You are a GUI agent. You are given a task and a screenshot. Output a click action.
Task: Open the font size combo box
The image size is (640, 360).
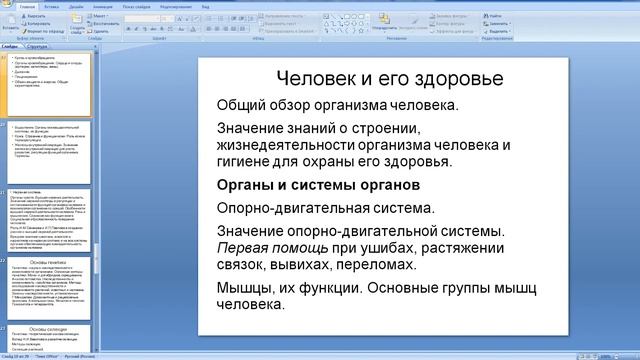pyautogui.click(x=167, y=19)
